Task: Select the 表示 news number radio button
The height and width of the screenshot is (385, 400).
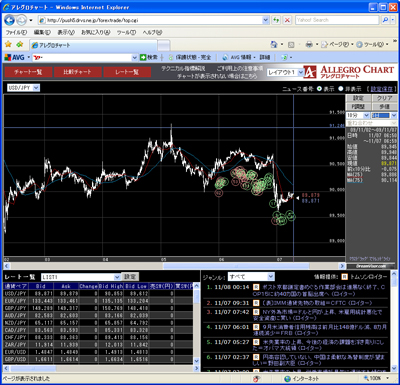Action: (319, 89)
